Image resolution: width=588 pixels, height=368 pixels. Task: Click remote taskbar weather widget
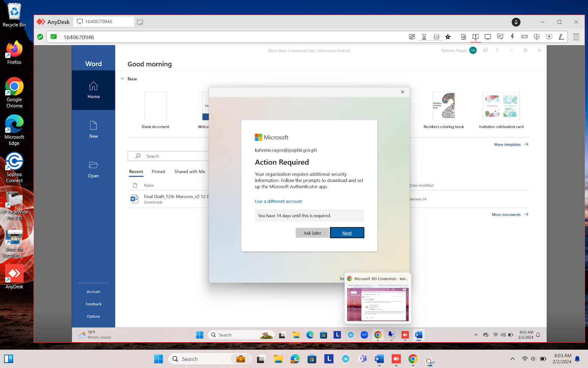point(94,335)
